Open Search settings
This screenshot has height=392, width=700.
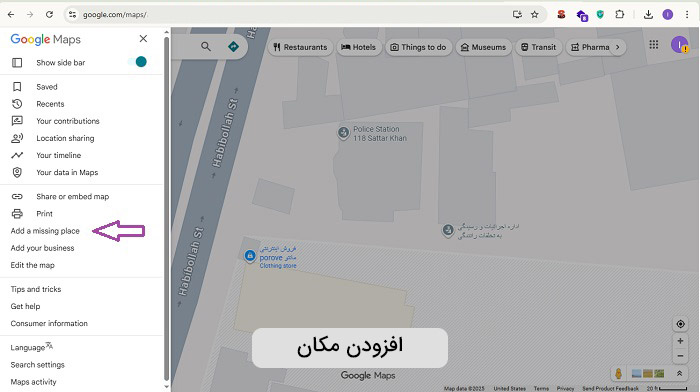click(x=38, y=365)
